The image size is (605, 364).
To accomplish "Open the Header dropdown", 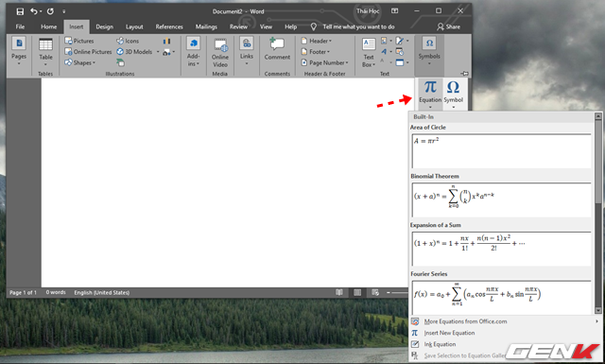I will (316, 41).
